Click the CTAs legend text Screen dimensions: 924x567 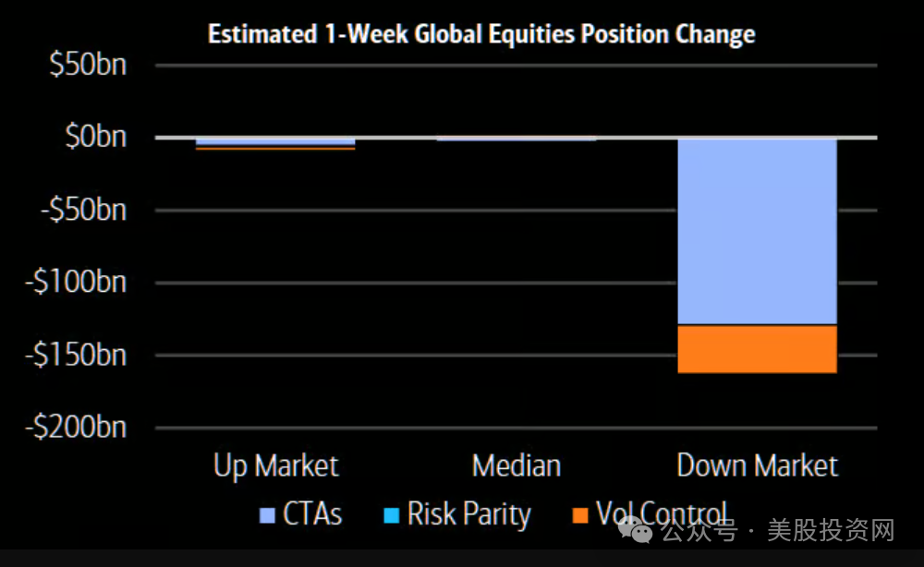pos(312,514)
